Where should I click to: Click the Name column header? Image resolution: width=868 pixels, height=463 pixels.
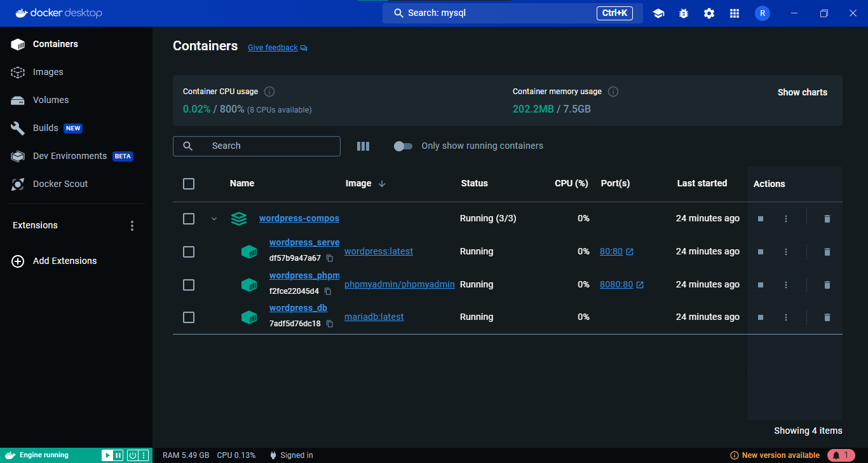click(x=242, y=184)
